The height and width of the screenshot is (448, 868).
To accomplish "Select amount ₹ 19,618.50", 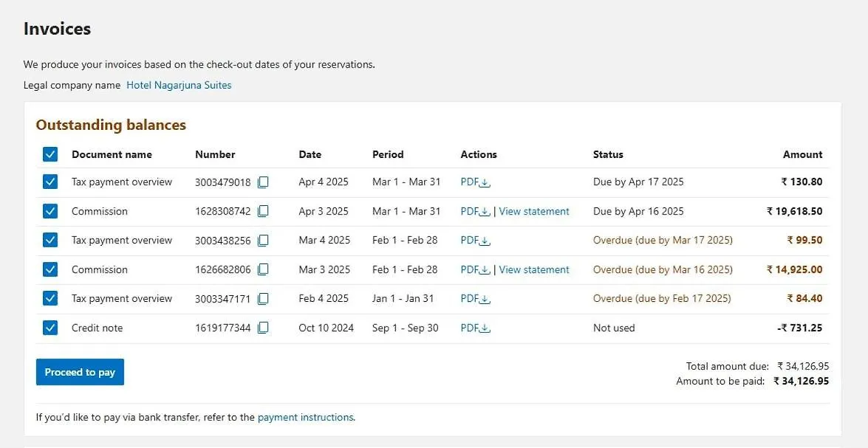I will (x=794, y=211).
